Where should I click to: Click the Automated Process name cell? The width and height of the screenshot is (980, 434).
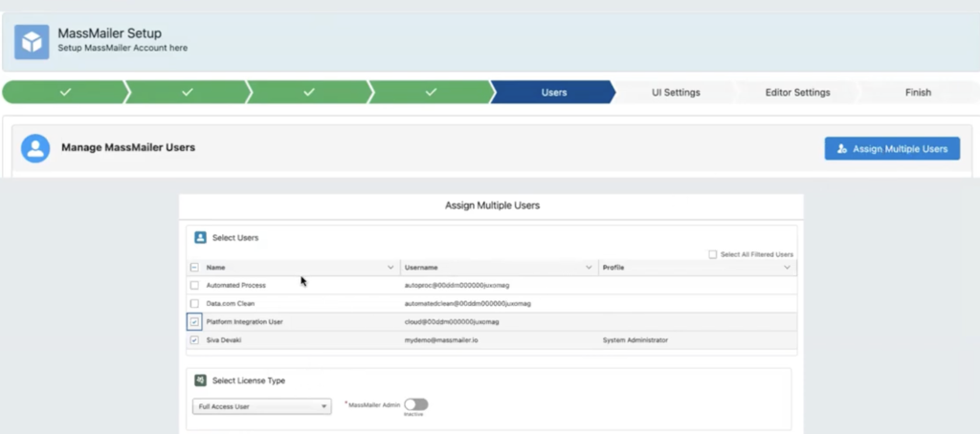pyautogui.click(x=235, y=286)
